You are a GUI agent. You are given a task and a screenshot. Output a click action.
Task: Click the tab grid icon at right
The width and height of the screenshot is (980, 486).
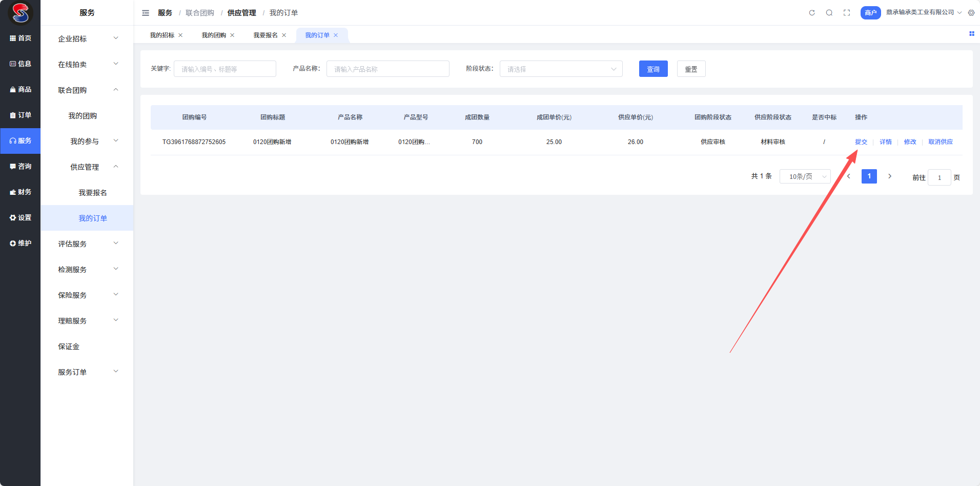point(971,34)
